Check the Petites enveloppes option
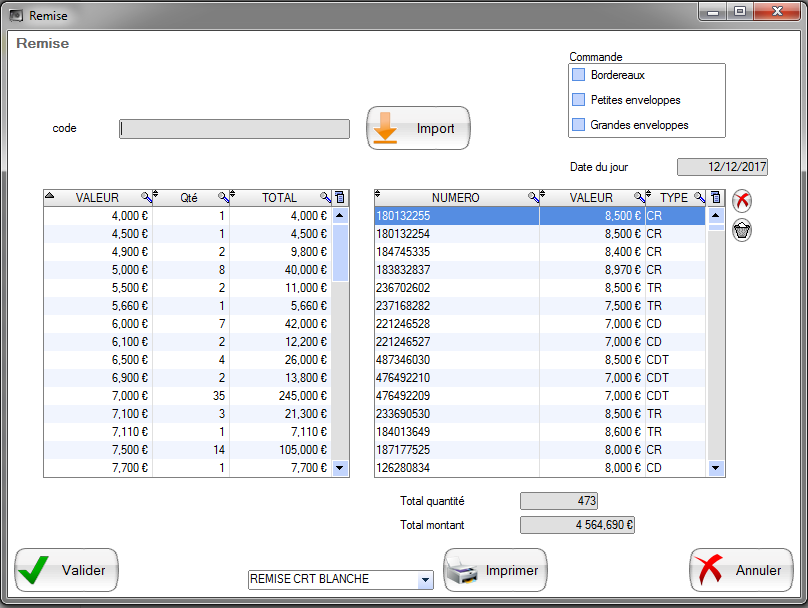Screen dimensions: 808x608 click(578, 100)
